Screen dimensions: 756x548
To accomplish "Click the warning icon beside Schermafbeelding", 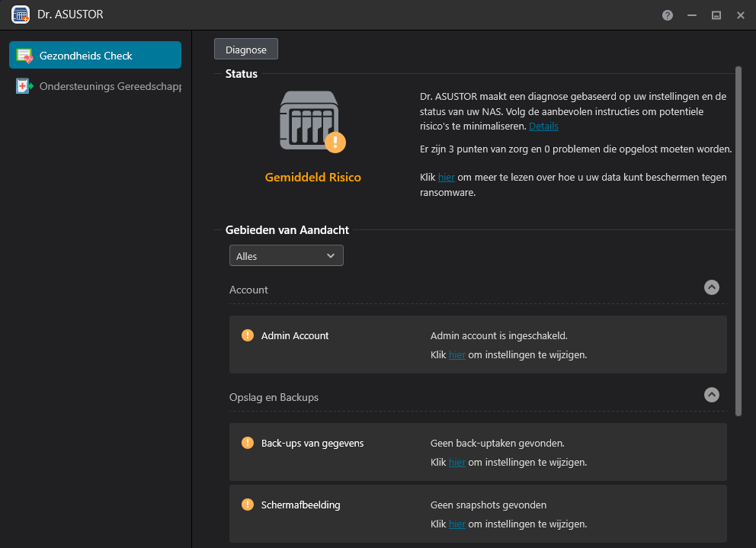I will click(248, 505).
